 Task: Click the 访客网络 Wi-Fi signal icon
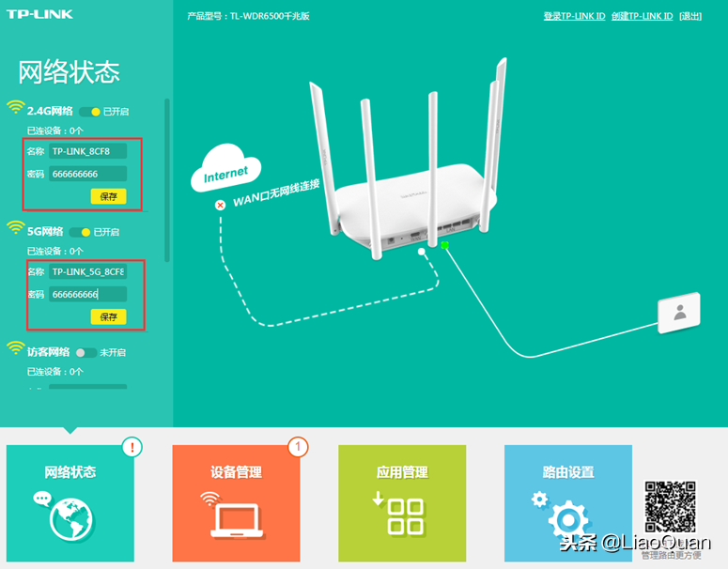click(x=16, y=348)
